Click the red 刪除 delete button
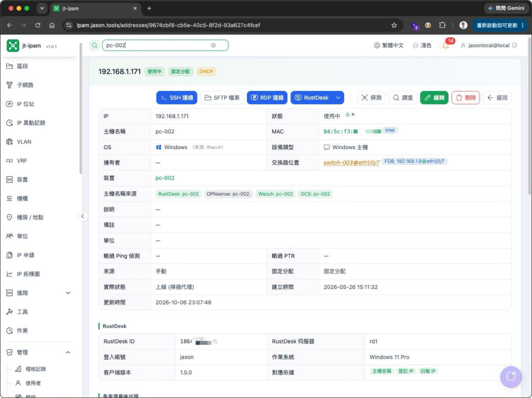 (465, 98)
